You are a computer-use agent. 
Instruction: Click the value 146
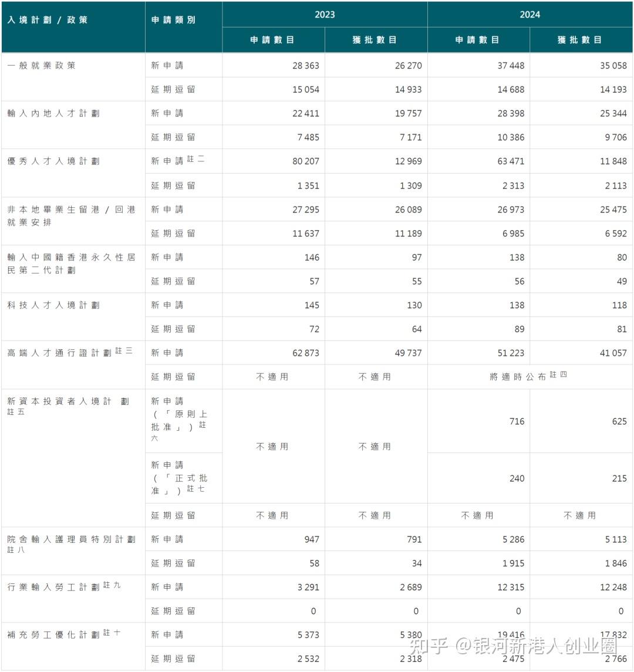(312, 258)
